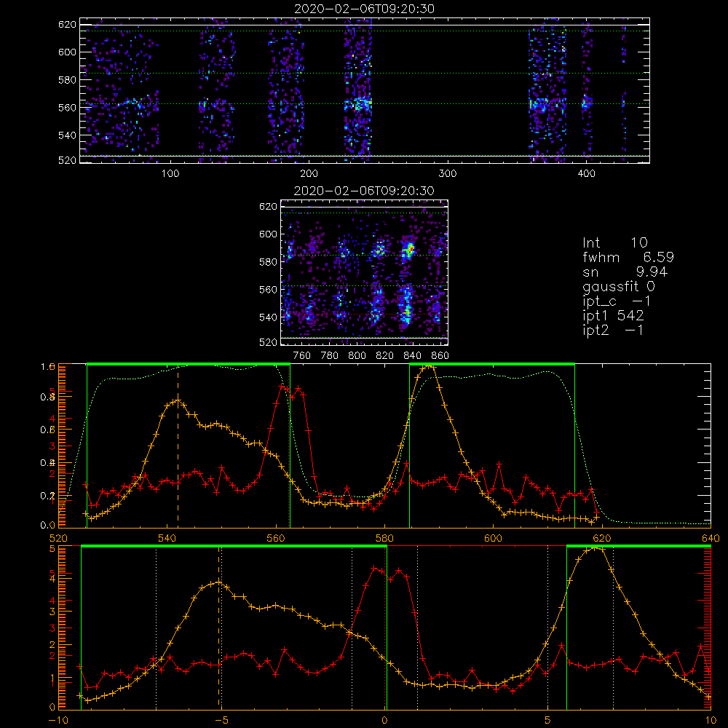Image resolution: width=728 pixels, height=728 pixels.
Task: Click the top spectrogram title timestamp 2020-02-06T09:20:30
Action: pyautogui.click(x=364, y=9)
